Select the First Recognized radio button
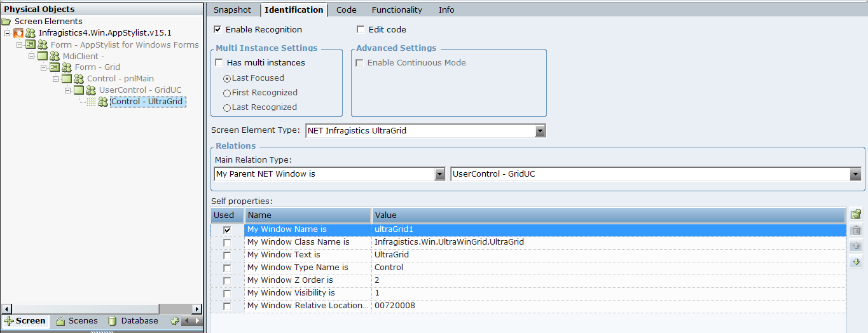This screenshot has width=868, height=333. (227, 93)
